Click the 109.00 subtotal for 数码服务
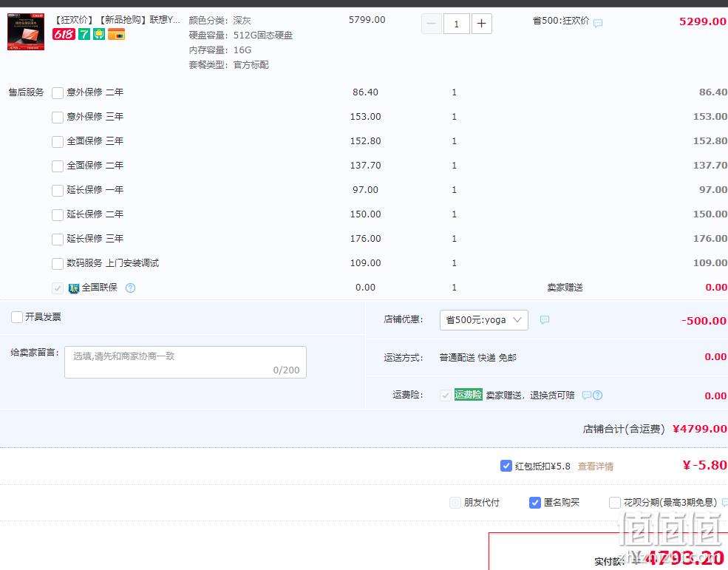The height and width of the screenshot is (570, 728). click(710, 263)
